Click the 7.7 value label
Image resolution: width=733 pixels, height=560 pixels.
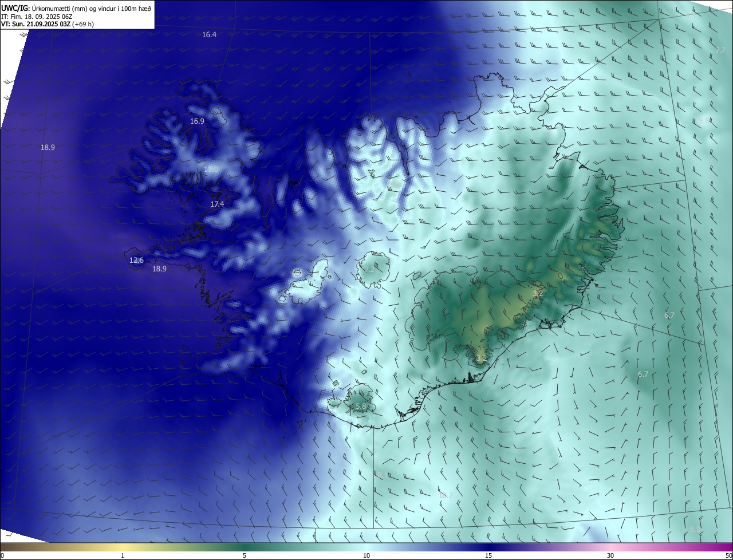[720, 50]
